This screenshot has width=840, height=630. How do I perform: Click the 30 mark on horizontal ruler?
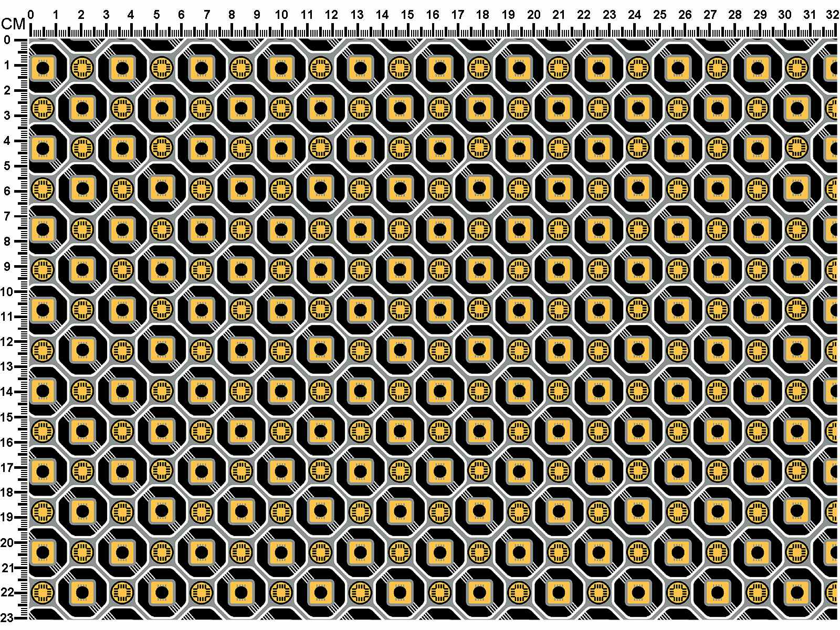click(x=785, y=15)
